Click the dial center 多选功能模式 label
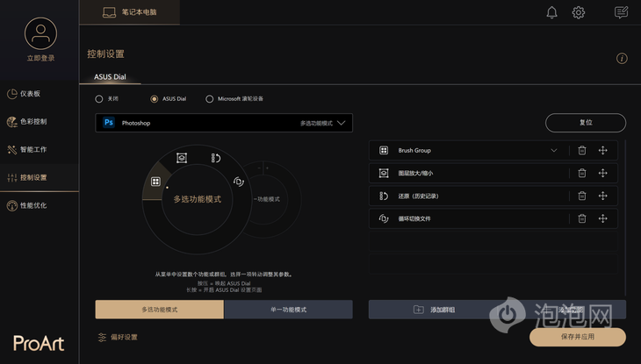 197,199
